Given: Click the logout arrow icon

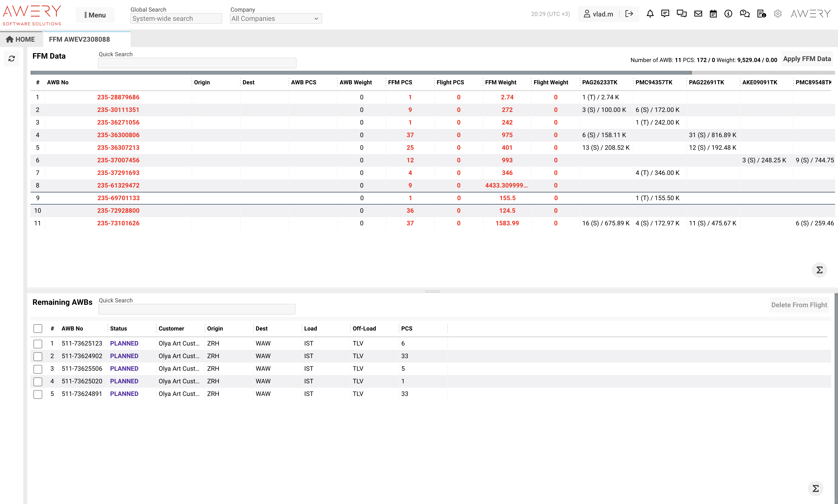Looking at the screenshot, I should click(x=629, y=14).
